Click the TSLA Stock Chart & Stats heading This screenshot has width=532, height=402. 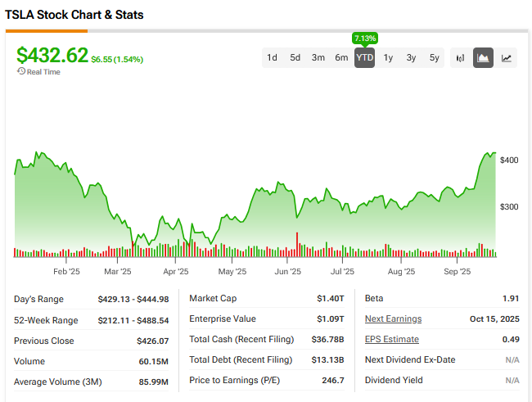click(x=74, y=15)
